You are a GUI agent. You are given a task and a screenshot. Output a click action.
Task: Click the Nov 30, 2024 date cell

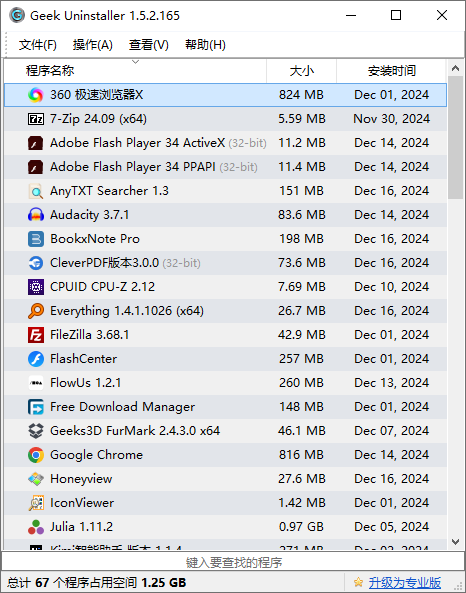(x=391, y=119)
